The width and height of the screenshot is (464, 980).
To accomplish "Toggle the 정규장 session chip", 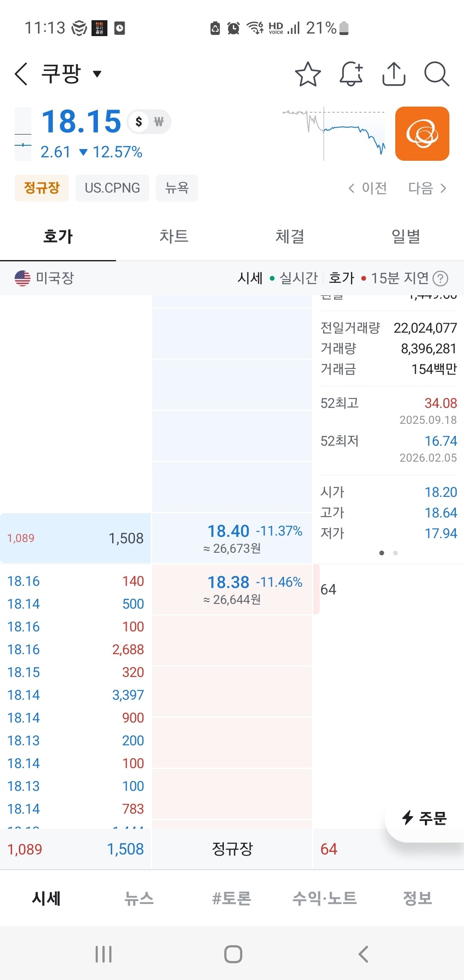I will (x=42, y=188).
